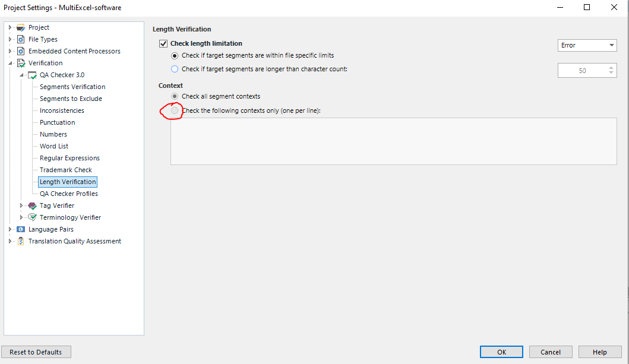Select the File Types label
Image resolution: width=629 pixels, height=364 pixels.
tap(43, 39)
